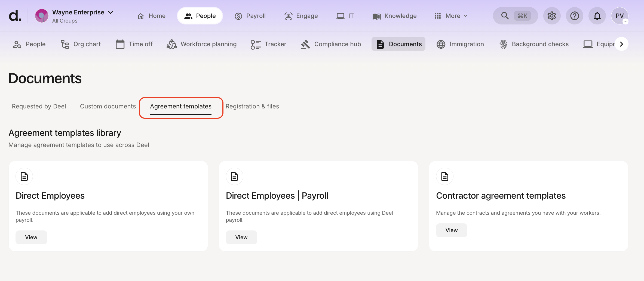Open the PV profile avatar menu
The width and height of the screenshot is (644, 281).
click(620, 16)
